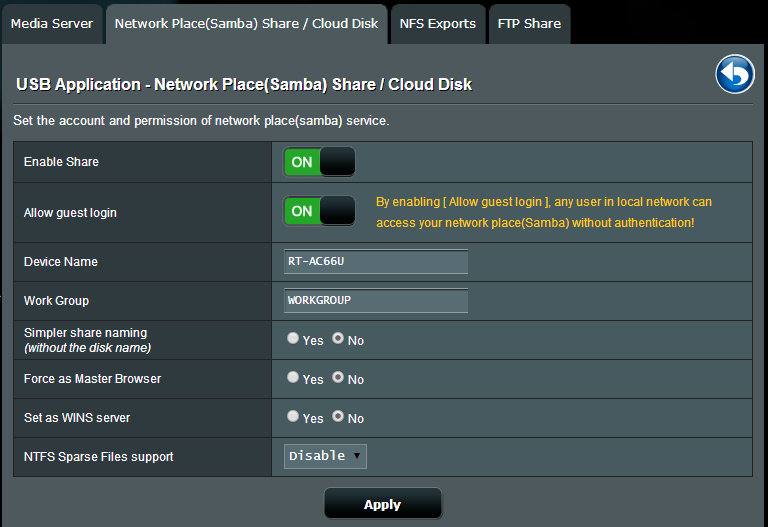
Task: Turn off Allow guest login switch
Action: [x=320, y=211]
